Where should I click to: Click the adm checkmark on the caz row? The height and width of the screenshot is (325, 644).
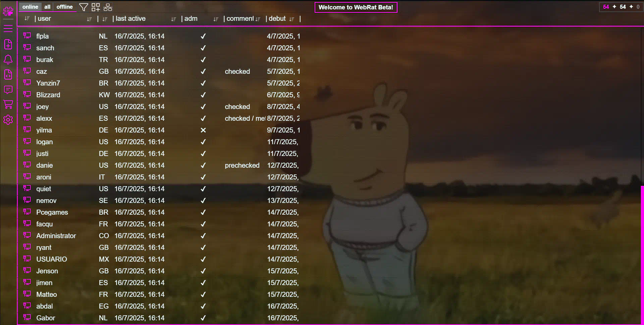pyautogui.click(x=203, y=71)
